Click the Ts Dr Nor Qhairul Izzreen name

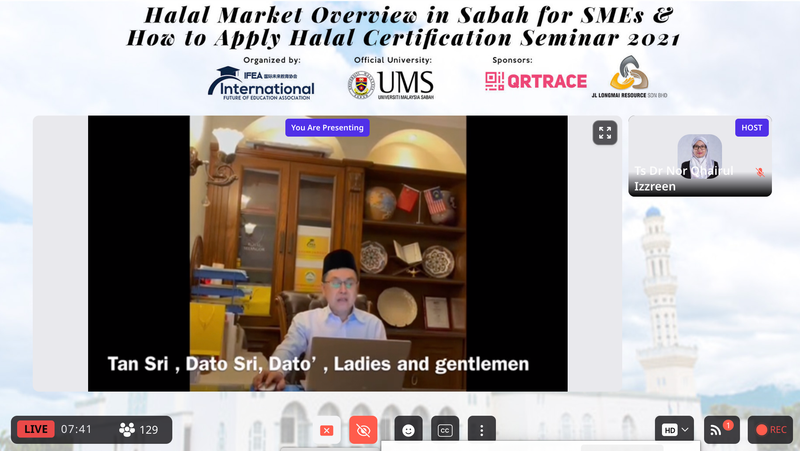point(684,179)
